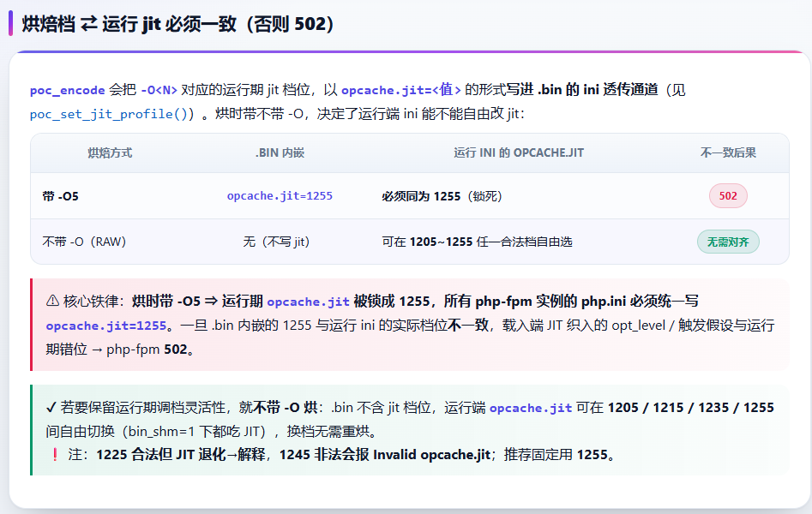Click the '.BIN 内嵌' column header
Screen dimensions: 812x514
tap(280, 152)
